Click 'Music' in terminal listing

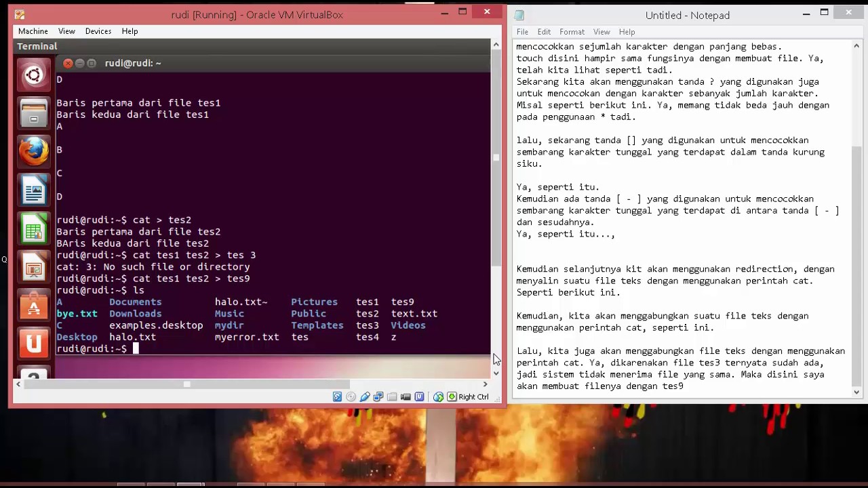coord(229,314)
